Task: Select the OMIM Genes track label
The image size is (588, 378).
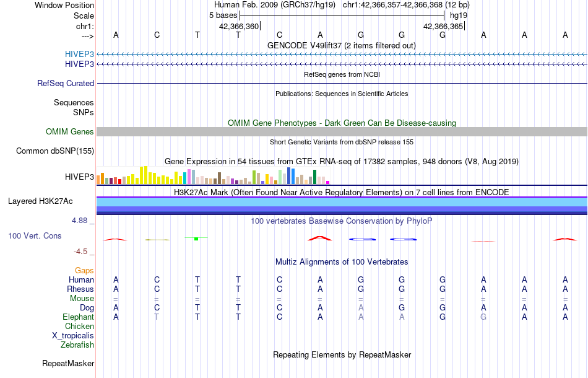Action: click(70, 132)
